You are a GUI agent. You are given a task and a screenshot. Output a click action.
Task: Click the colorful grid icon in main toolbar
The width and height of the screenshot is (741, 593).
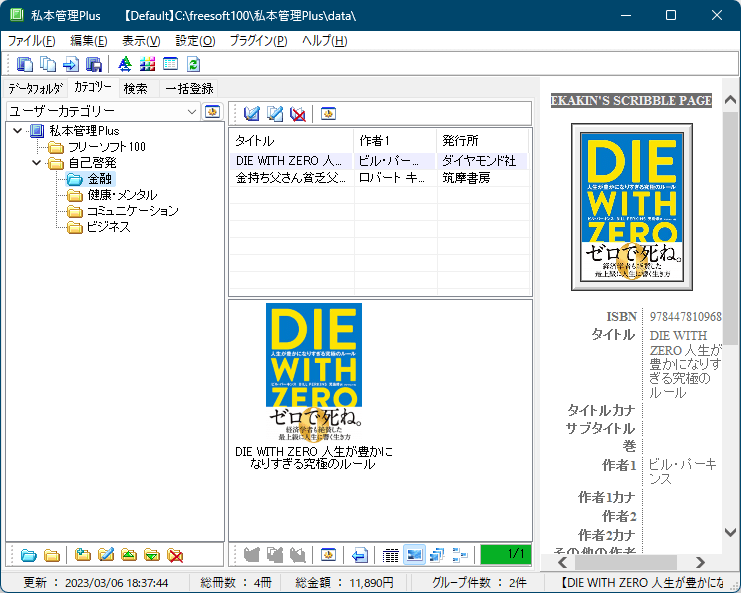(147, 65)
